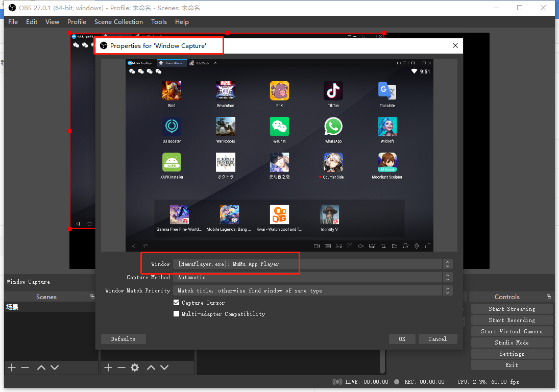Click the Moonlight Sculptor app icon

pyautogui.click(x=387, y=162)
